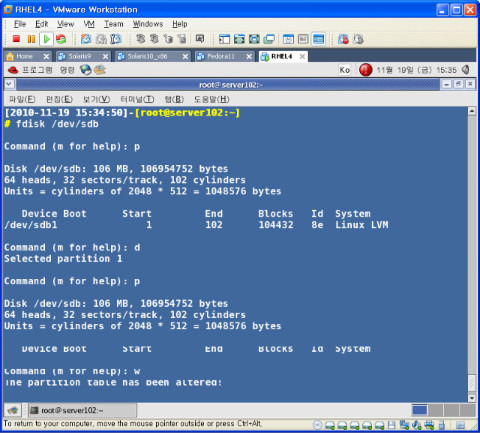The height and width of the screenshot is (433, 480).
Task: Open the 명령 menu in GNOME panel
Action: tap(67, 70)
